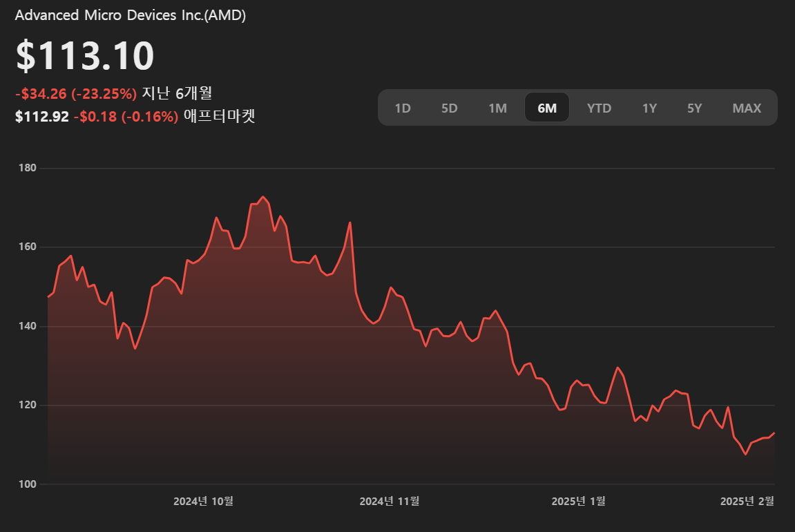795x532 pixels.
Task: Select the active 6M range tab
Action: 547,108
